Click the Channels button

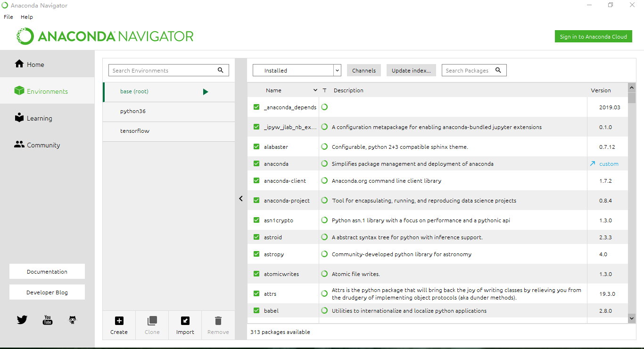point(364,70)
